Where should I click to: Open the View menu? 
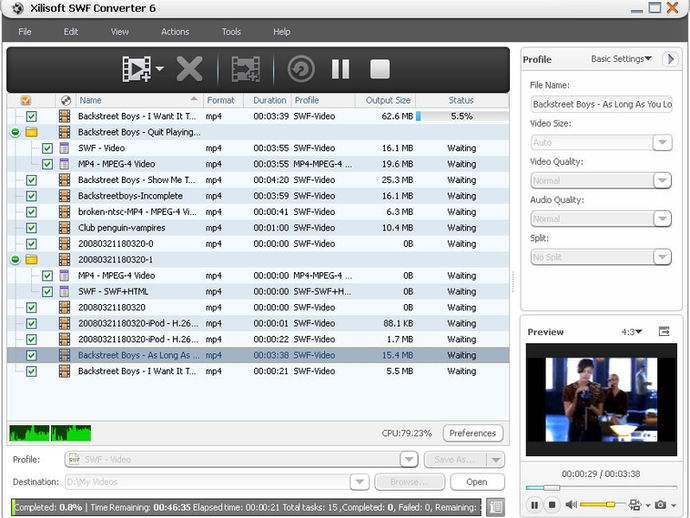[x=120, y=32]
